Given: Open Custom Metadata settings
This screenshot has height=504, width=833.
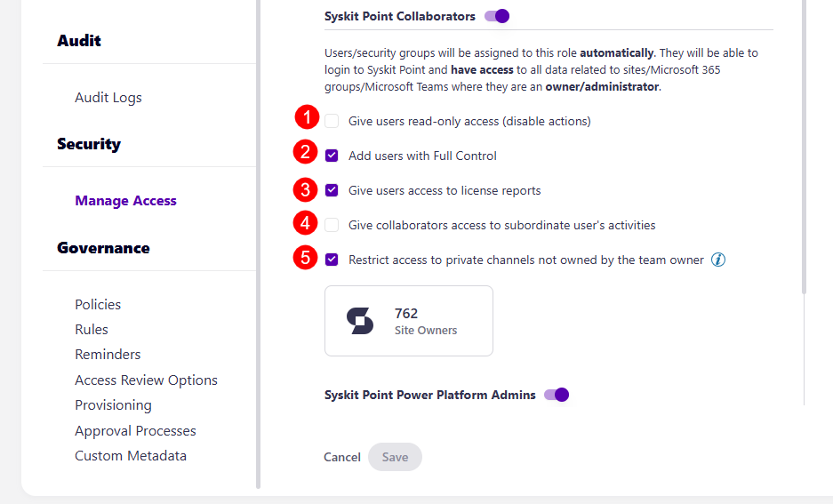Looking at the screenshot, I should coord(131,455).
